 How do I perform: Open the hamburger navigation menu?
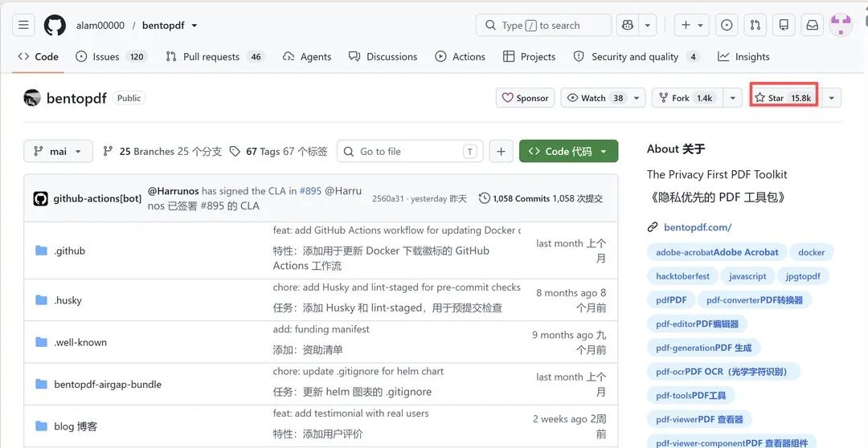click(23, 26)
